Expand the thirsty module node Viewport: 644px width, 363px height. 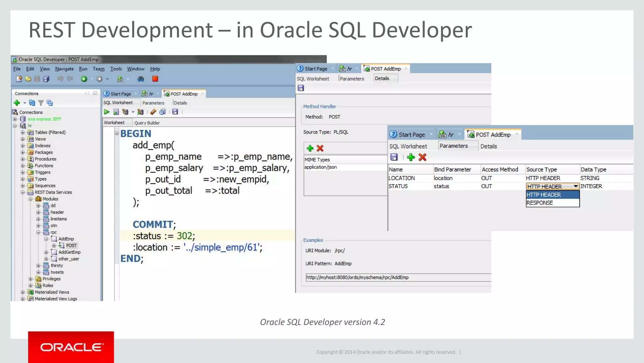point(38,266)
